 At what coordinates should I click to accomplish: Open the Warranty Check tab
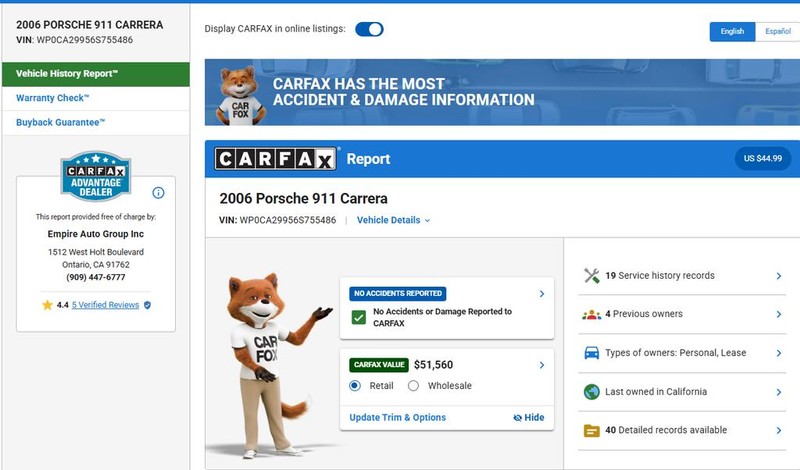[x=53, y=98]
